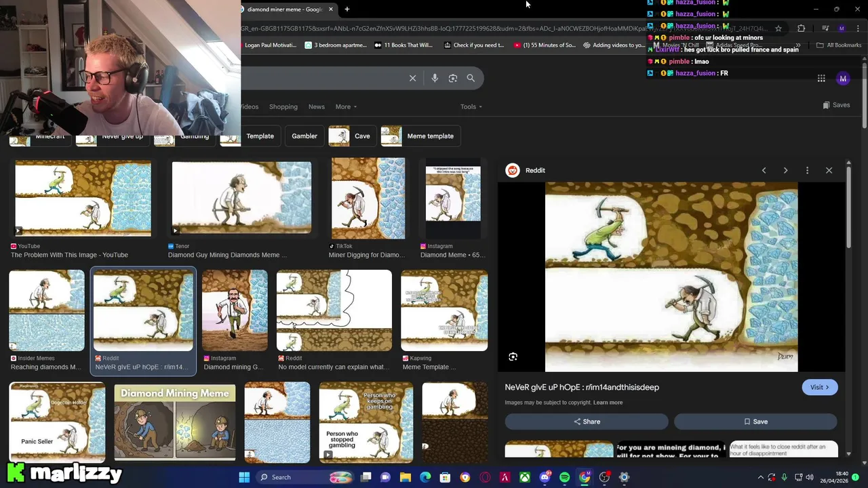Open 11 Books That Will... bookmark

(x=403, y=45)
